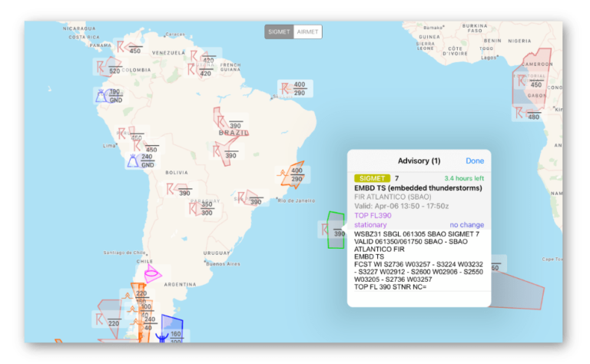Screen dimensions: 590x364
Task: Open thunderstorm SIGMET 450 over Cameroon
Action: tap(523, 80)
